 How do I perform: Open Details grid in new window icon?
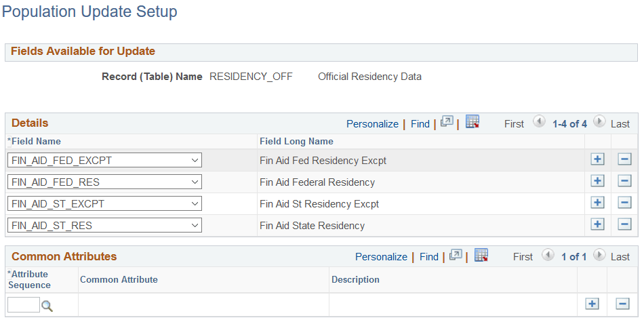[447, 123]
